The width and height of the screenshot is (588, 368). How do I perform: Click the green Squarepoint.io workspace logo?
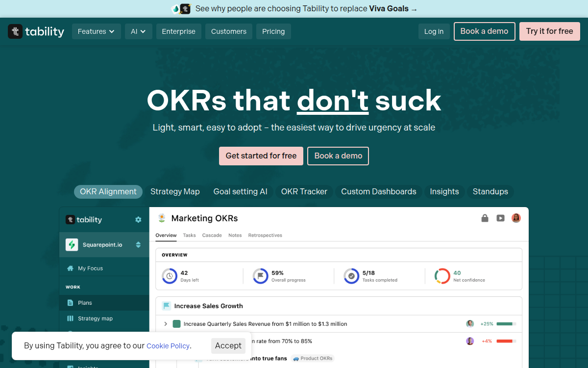tap(72, 244)
